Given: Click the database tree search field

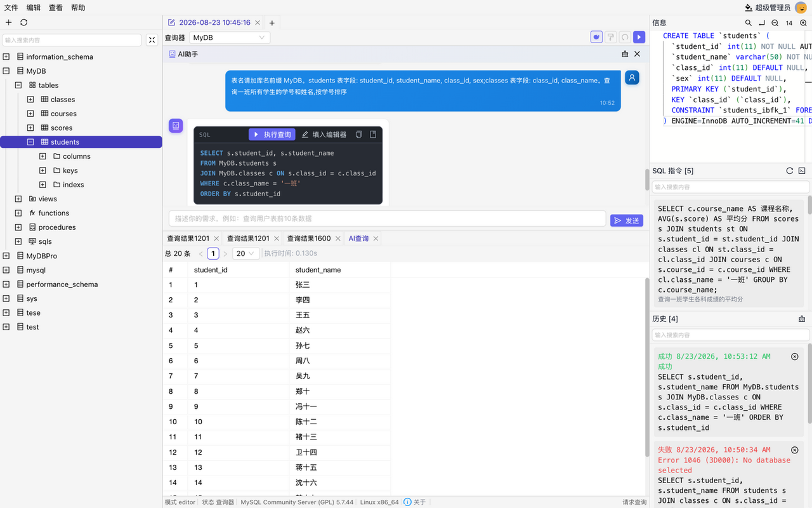Looking at the screenshot, I should (x=72, y=40).
